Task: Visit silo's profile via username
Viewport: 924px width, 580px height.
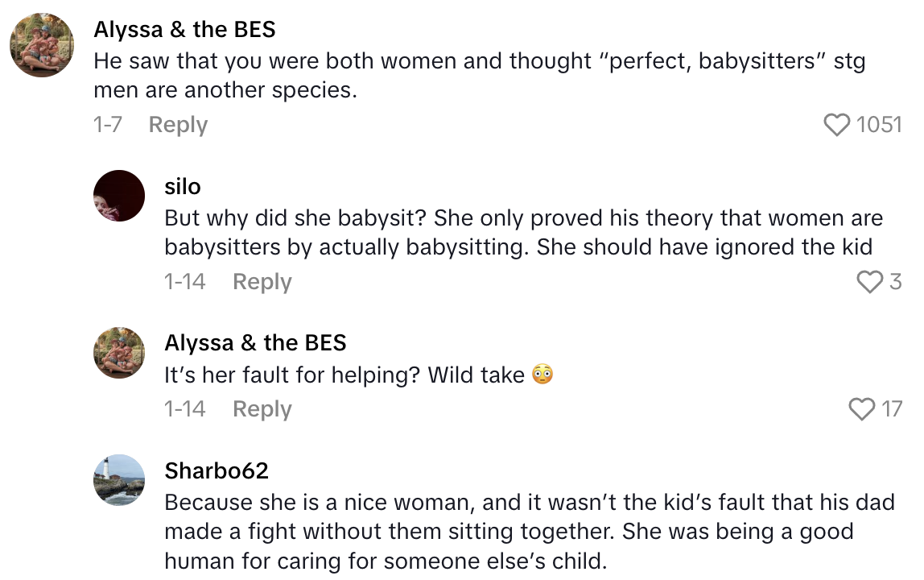Action: pyautogui.click(x=183, y=187)
